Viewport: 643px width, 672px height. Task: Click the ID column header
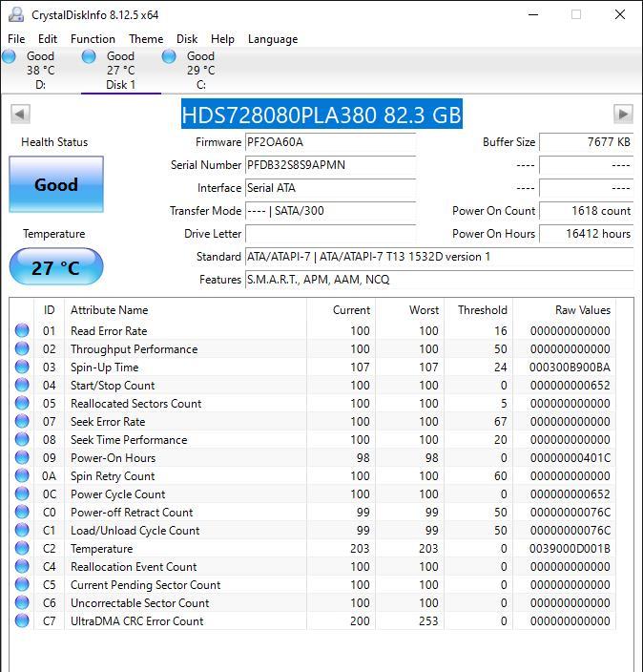49,310
